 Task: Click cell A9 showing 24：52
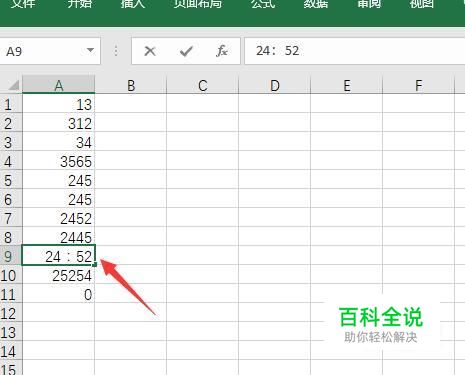click(x=59, y=255)
